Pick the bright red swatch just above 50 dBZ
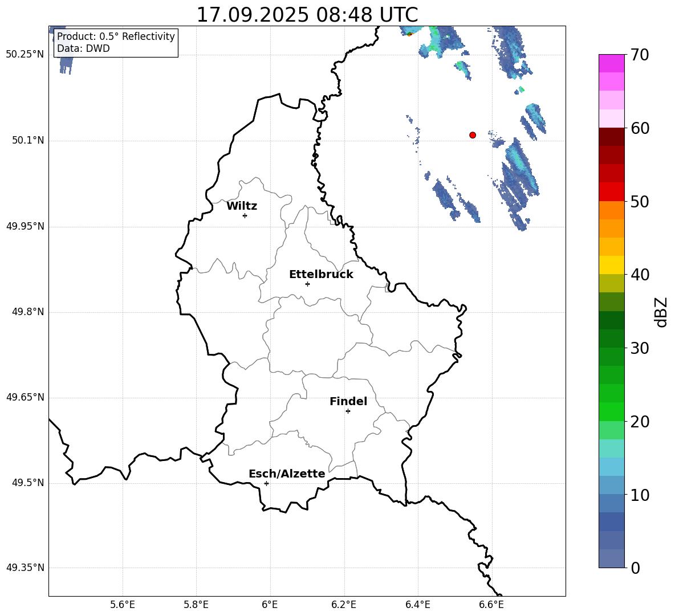The height and width of the screenshot is (616, 675). [612, 192]
